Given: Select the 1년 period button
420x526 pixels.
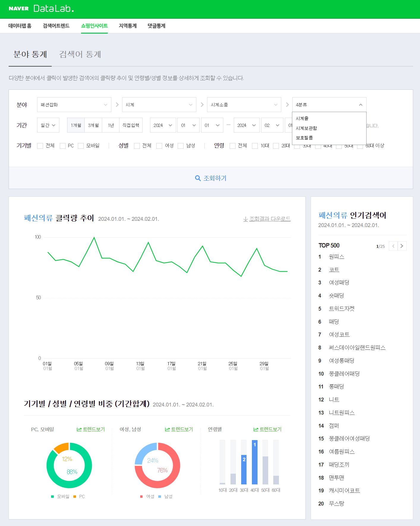Looking at the screenshot, I should (111, 125).
